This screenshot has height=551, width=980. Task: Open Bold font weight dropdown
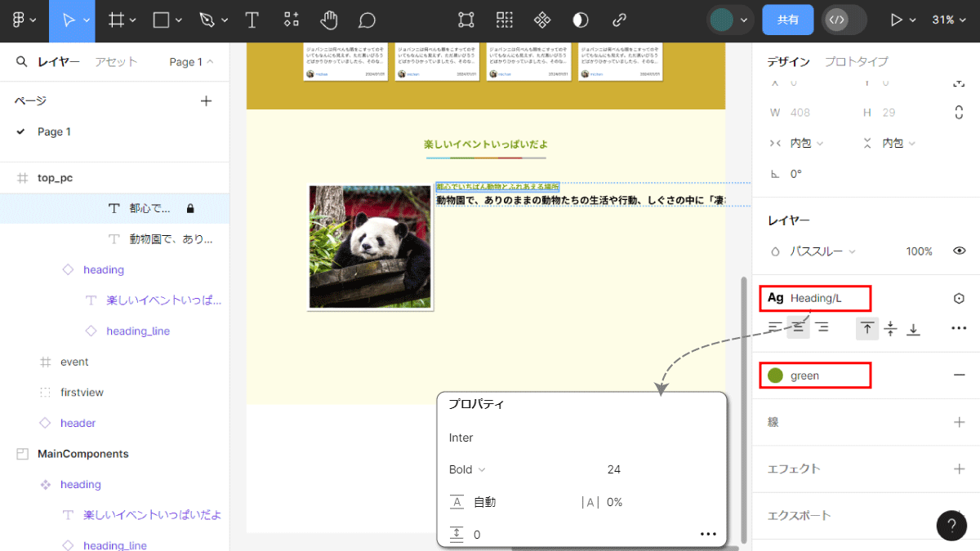467,469
